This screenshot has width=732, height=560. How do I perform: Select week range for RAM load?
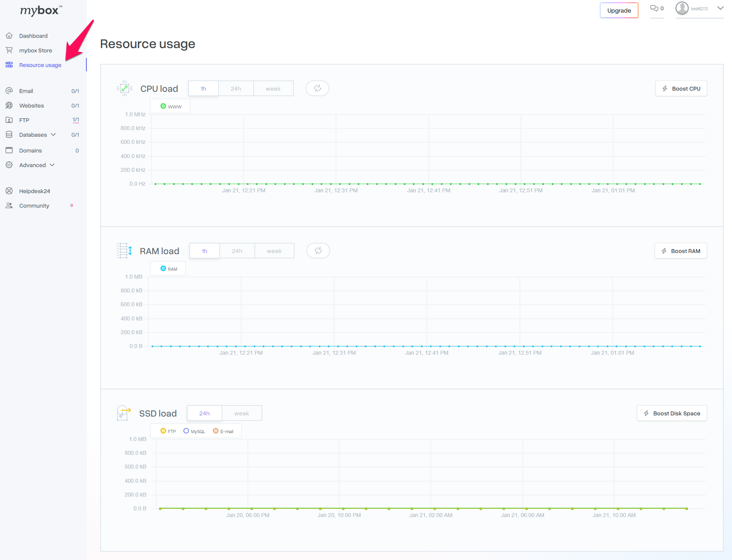[x=274, y=251]
